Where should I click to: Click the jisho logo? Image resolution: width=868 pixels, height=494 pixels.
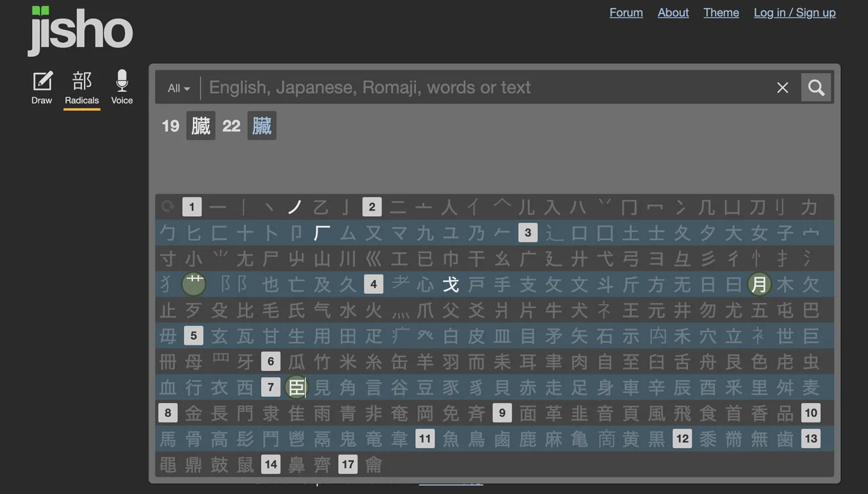point(81,31)
